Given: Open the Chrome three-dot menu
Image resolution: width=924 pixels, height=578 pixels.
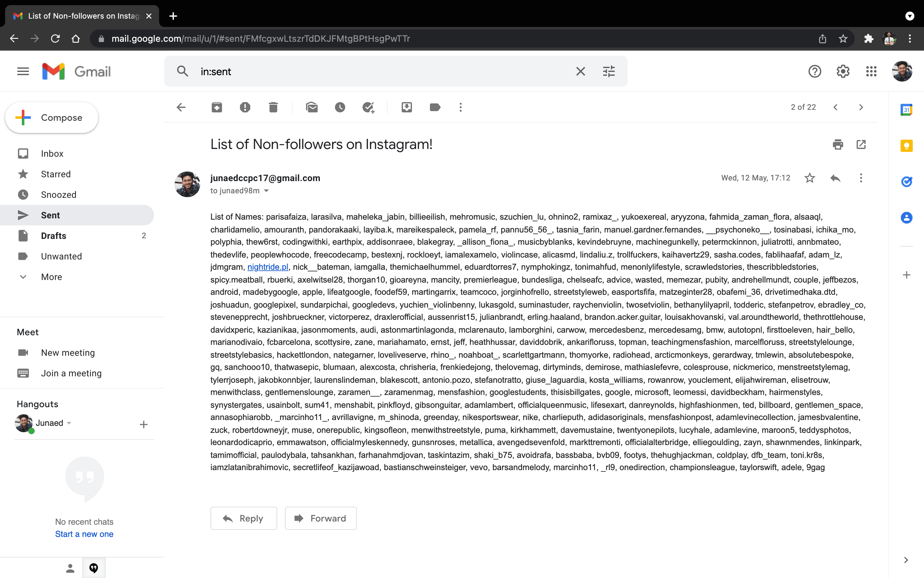Looking at the screenshot, I should click(910, 39).
